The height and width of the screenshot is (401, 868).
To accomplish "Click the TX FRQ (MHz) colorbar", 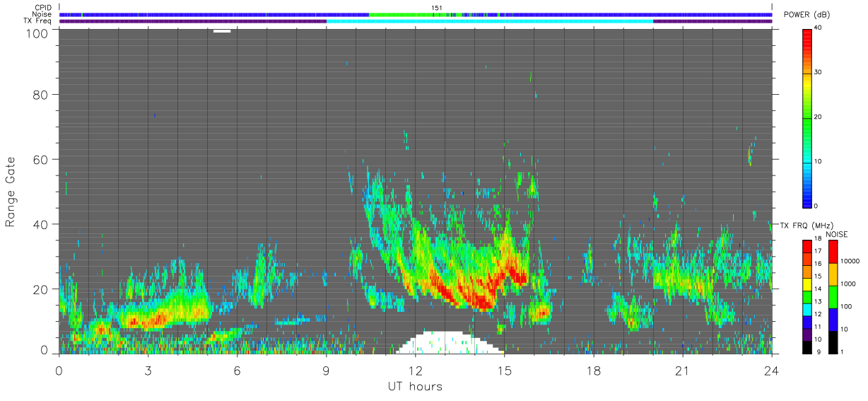I will click(807, 297).
